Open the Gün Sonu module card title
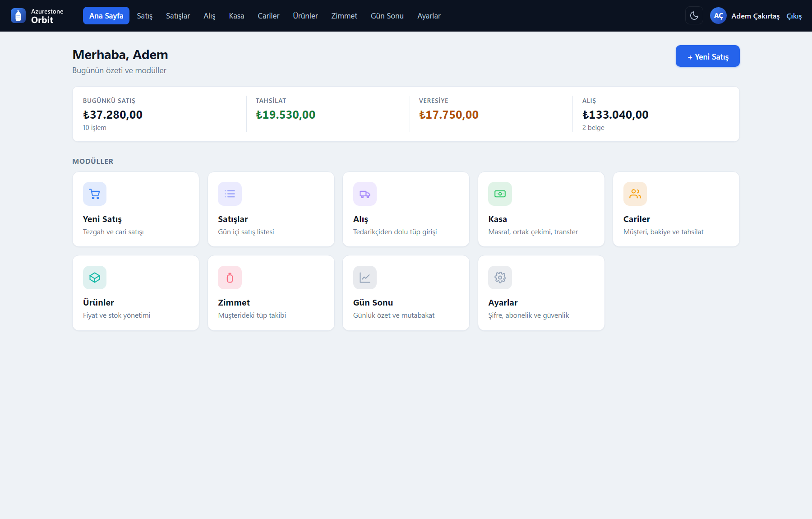The width and height of the screenshot is (812, 519). point(373,302)
